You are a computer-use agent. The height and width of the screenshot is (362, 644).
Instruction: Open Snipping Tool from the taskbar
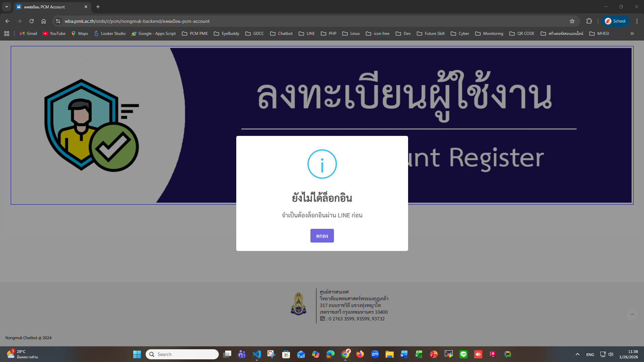pos(271,354)
